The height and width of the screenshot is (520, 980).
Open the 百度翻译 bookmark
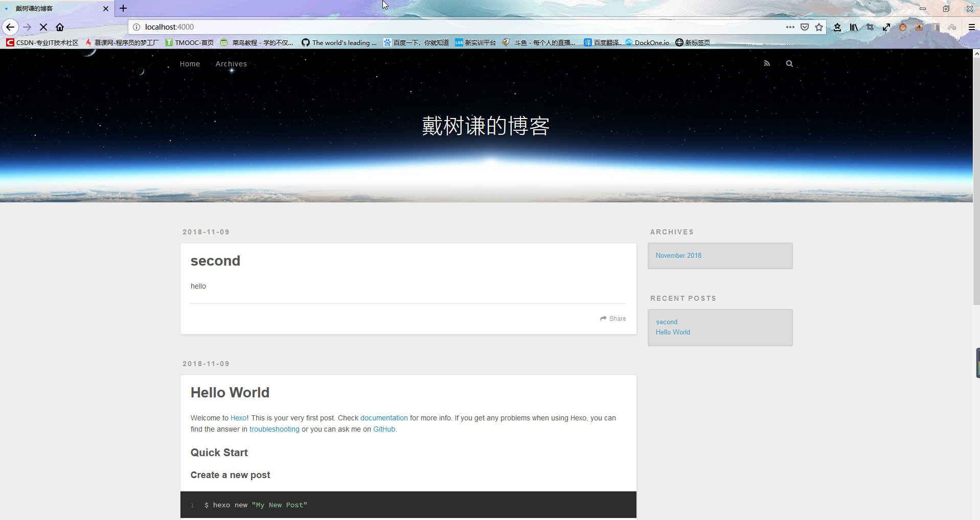tap(601, 42)
